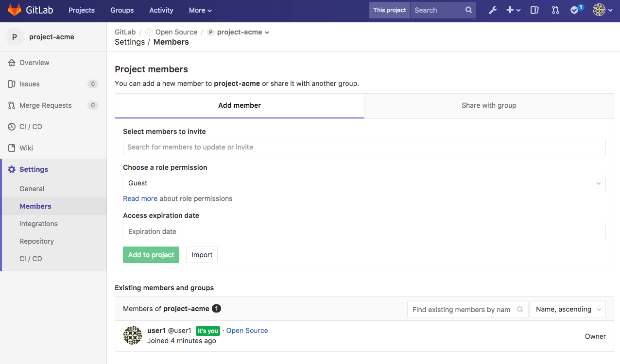
Task: Open the Guest role permission dropdown
Action: pyautogui.click(x=364, y=183)
